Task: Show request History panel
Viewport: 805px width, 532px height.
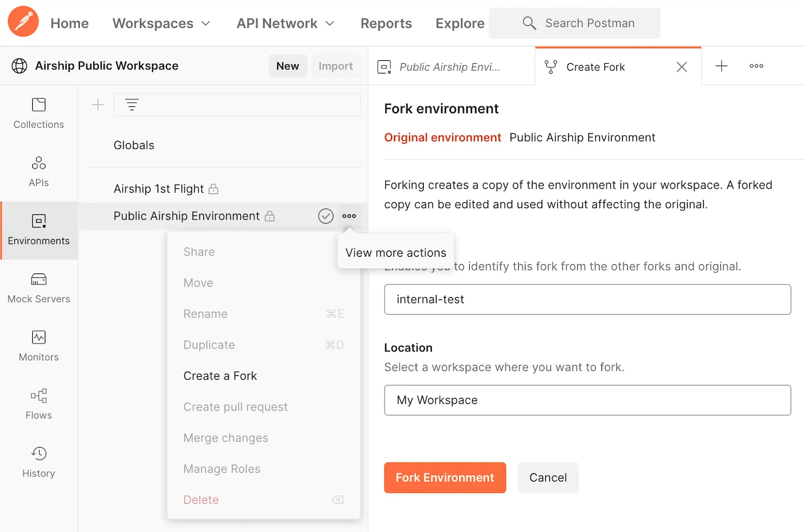Action: (39, 462)
